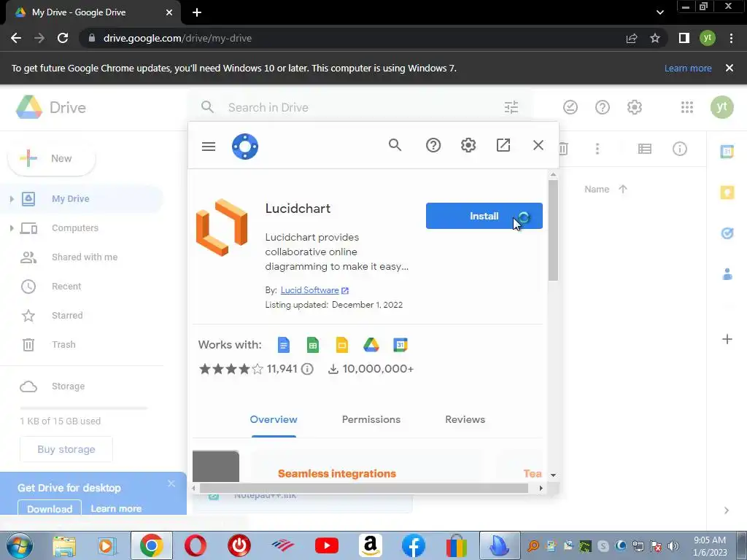Open rating info icon beside 11,941
The image size is (747, 560).
[x=307, y=369]
